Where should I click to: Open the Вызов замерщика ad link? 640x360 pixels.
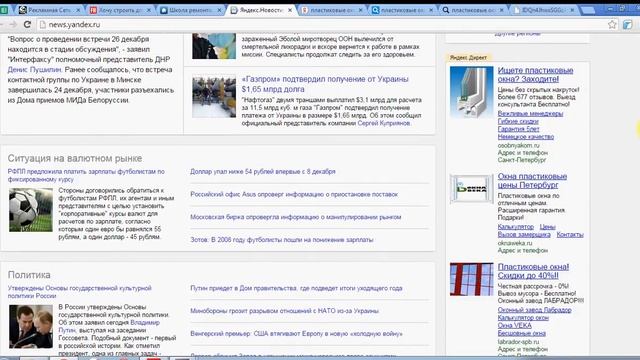pos(524,234)
